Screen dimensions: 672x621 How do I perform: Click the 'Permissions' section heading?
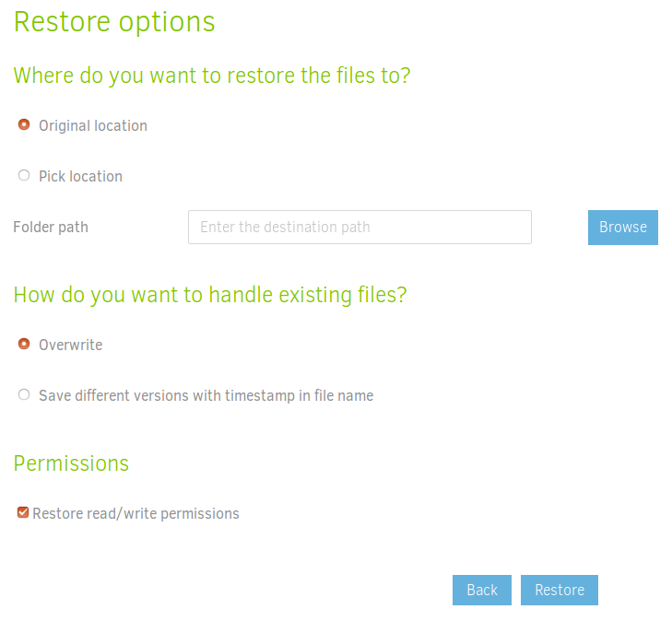pos(71,463)
